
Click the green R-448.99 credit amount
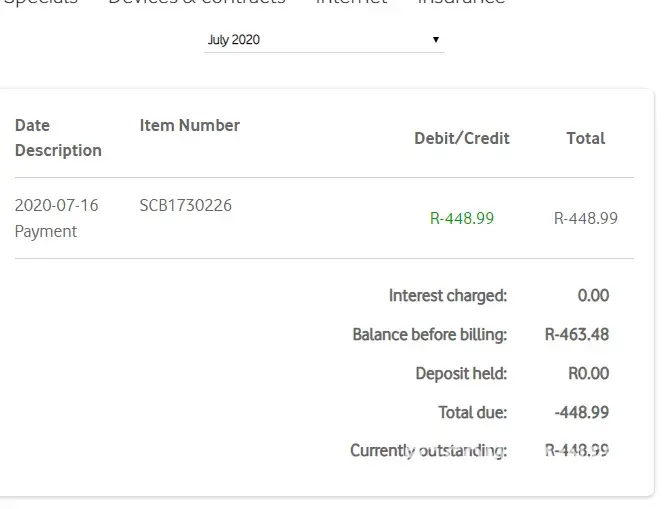462,218
